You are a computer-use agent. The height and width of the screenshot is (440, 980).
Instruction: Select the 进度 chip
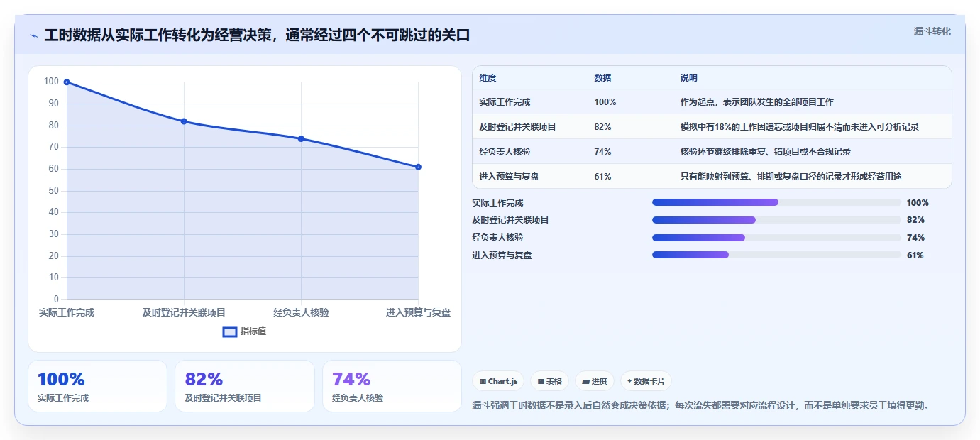click(x=595, y=381)
